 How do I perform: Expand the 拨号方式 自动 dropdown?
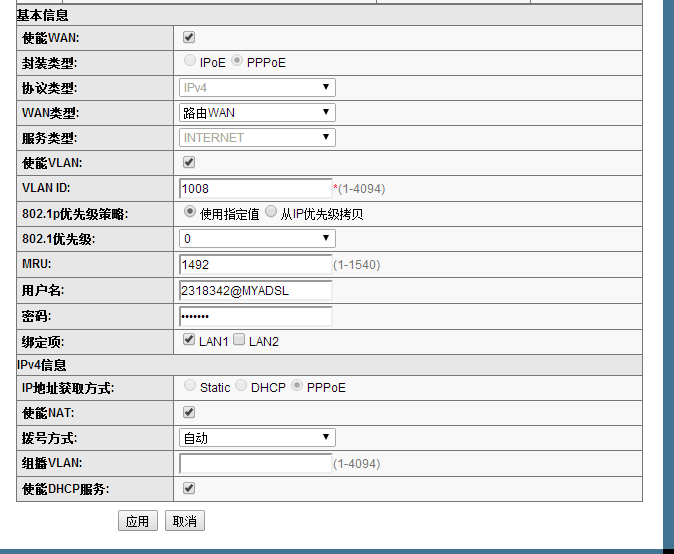coord(257,438)
